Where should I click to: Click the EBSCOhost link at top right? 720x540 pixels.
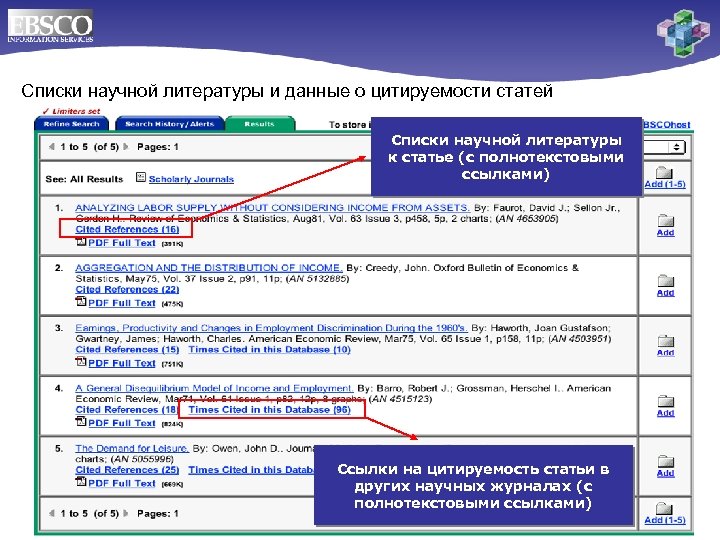click(666, 125)
